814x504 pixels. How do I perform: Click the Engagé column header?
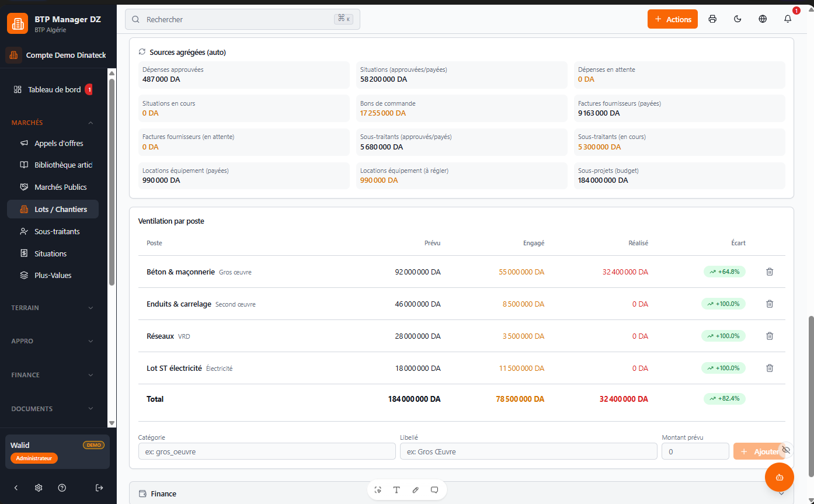tap(534, 243)
